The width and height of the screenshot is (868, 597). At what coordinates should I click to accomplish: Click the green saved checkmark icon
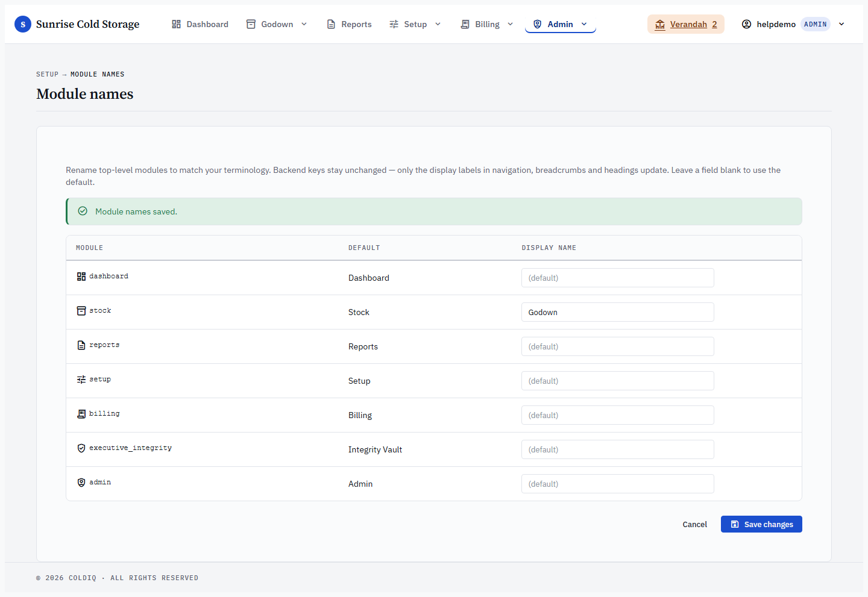[x=83, y=211]
